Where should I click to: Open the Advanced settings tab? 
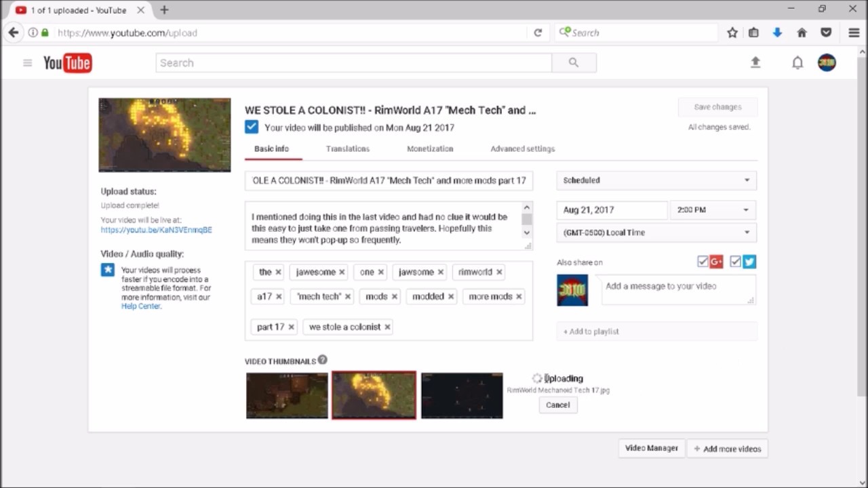[523, 149]
